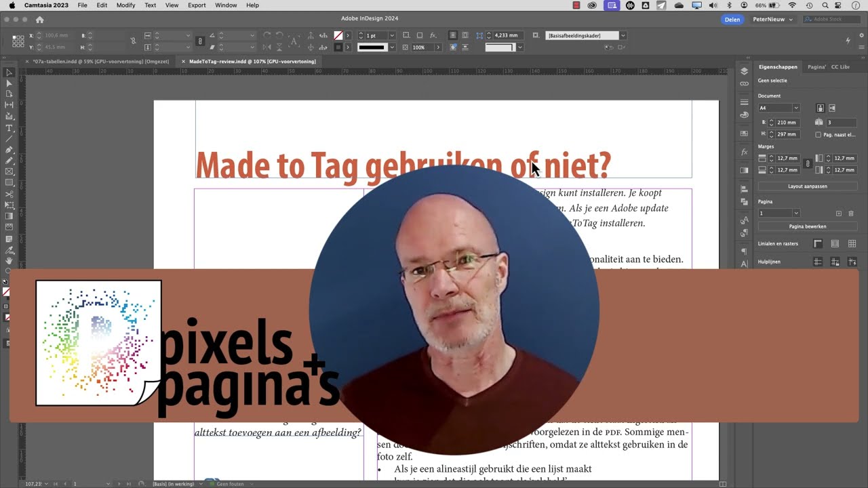Click the Wi-Fi icon in menu bar

792,5
